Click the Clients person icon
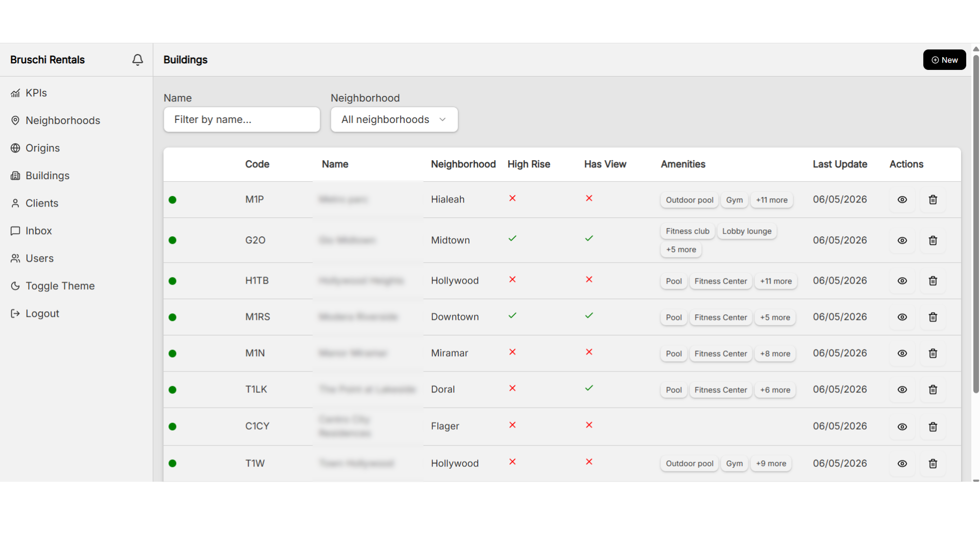The height and width of the screenshot is (551, 980). pyautogui.click(x=15, y=203)
